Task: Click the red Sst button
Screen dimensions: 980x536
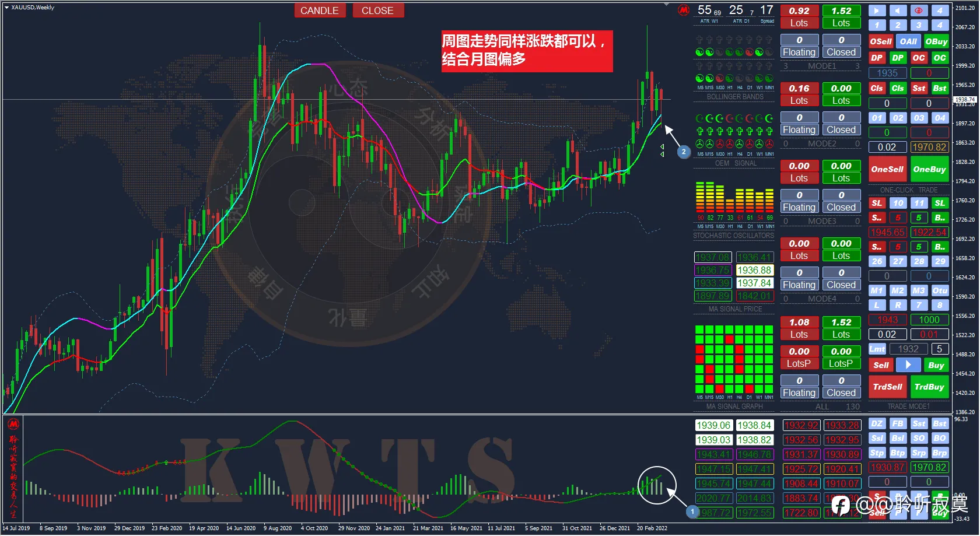Action: (919, 88)
